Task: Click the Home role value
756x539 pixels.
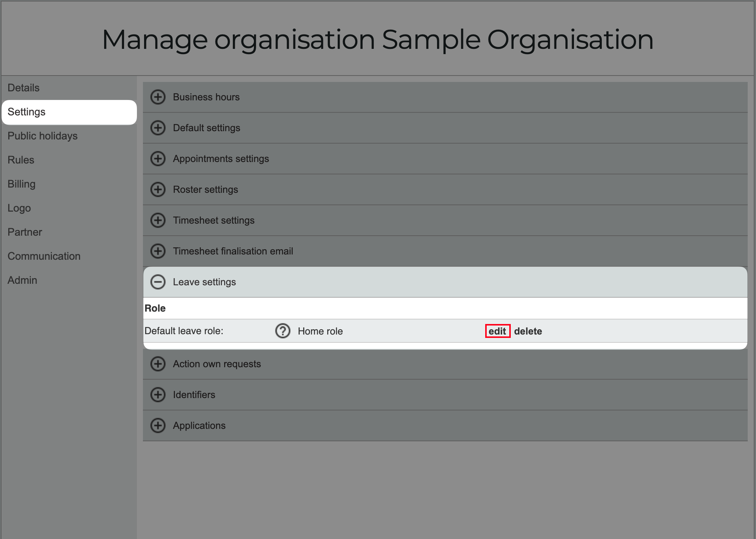Action: point(320,331)
